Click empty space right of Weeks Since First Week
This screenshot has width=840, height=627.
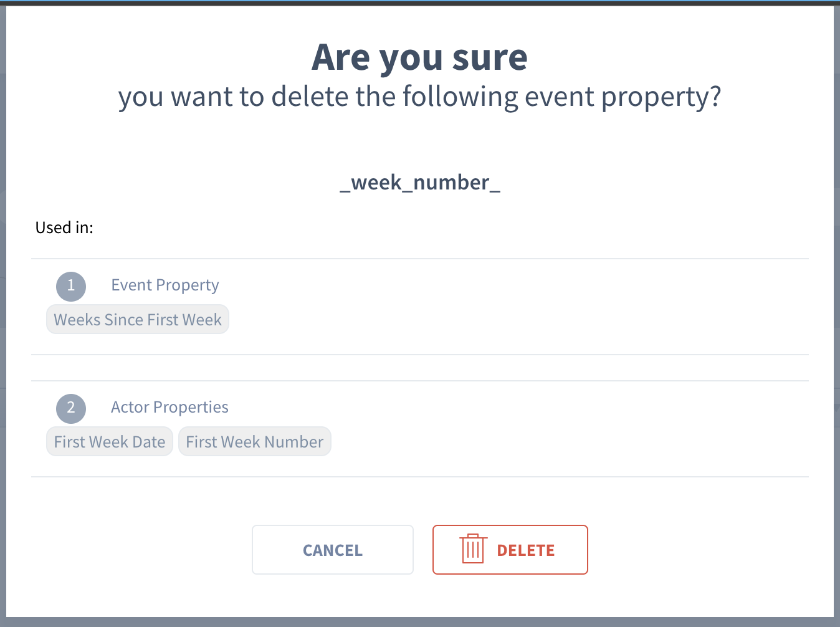coord(517,320)
